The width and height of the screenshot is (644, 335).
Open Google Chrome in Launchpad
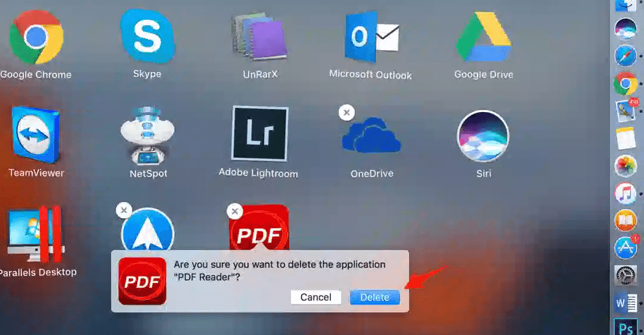tap(36, 38)
